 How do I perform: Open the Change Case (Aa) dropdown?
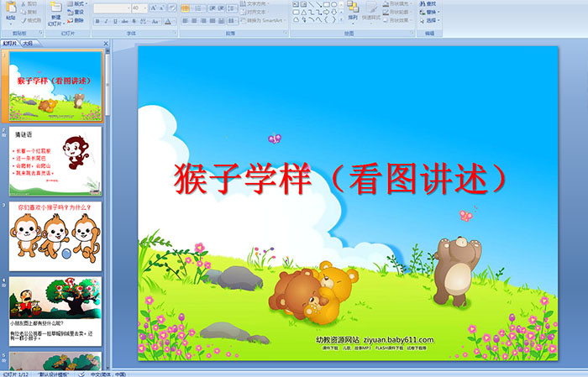155,21
